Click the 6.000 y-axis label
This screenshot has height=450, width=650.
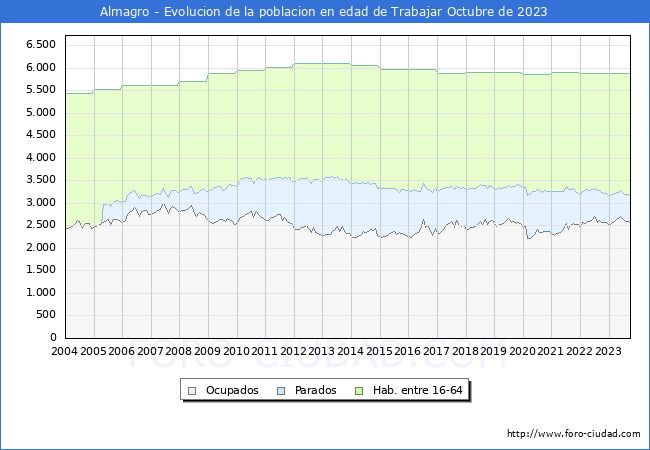(x=41, y=67)
